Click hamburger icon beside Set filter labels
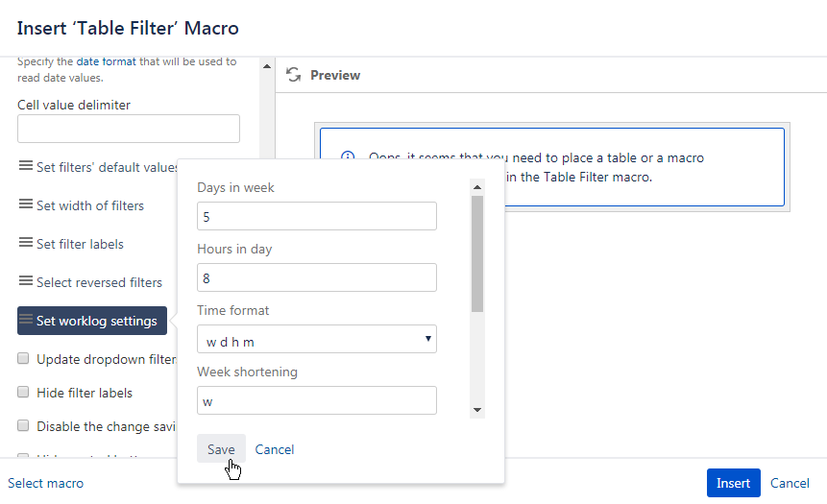This screenshot has width=827, height=504. point(26,243)
